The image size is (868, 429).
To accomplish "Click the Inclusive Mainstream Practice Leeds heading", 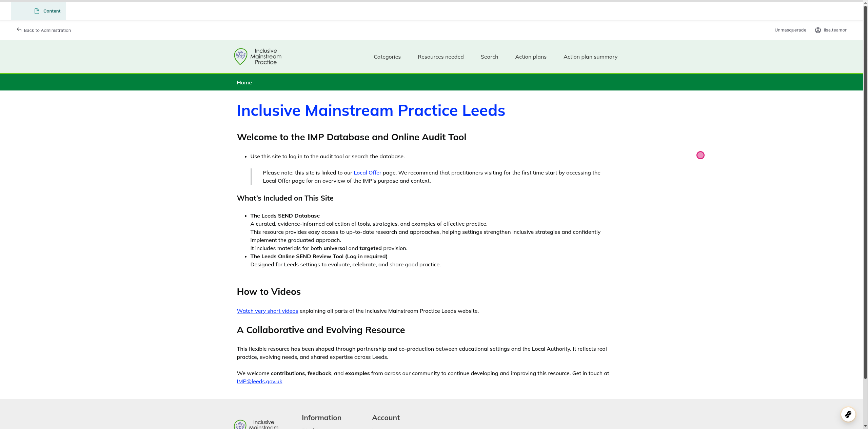I will pyautogui.click(x=371, y=110).
